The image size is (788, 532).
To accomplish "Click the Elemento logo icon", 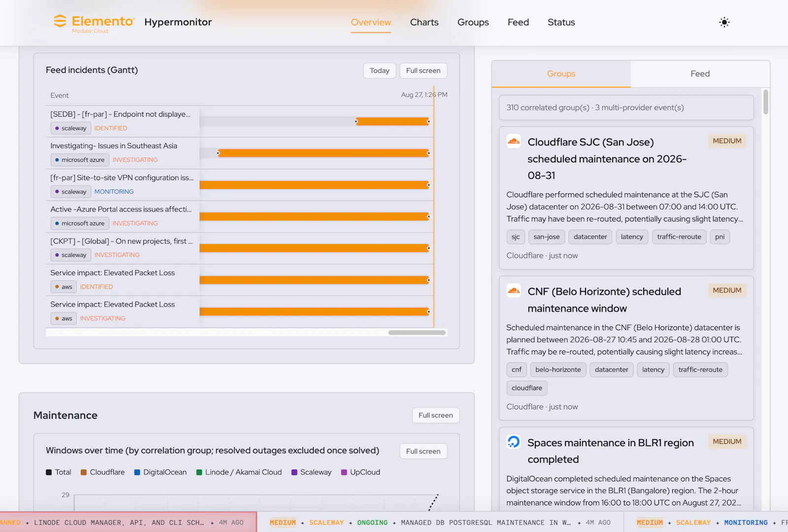I will pyautogui.click(x=60, y=21).
